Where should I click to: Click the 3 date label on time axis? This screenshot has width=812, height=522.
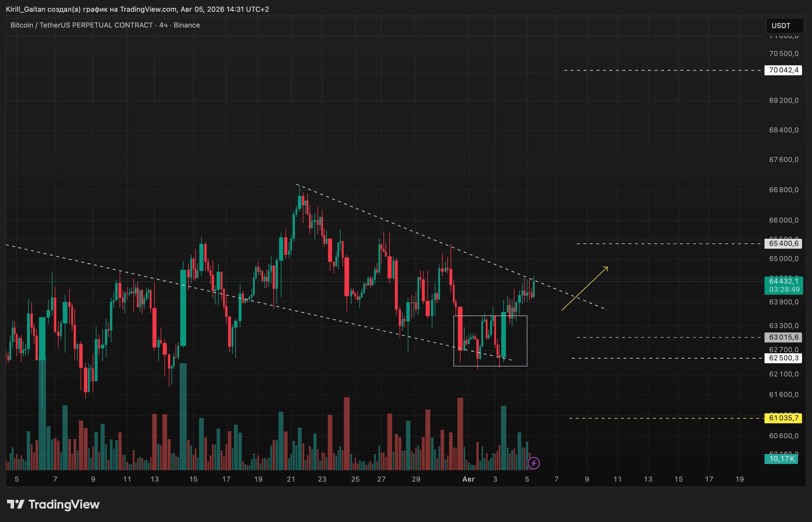coord(495,479)
